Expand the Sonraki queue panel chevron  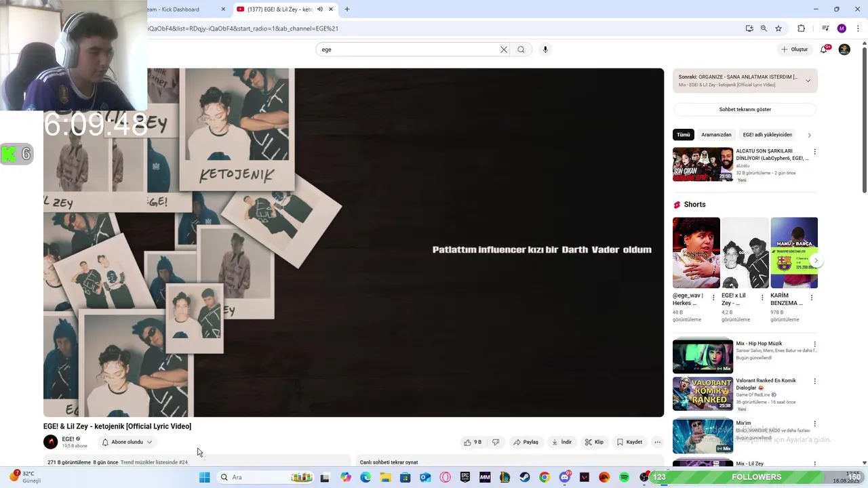808,81
